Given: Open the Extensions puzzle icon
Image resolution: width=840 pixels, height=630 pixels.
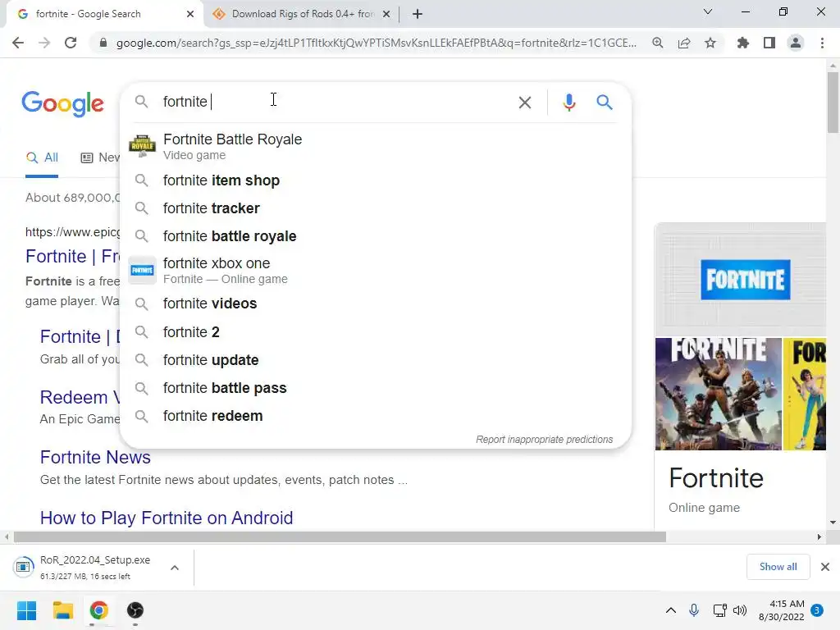Looking at the screenshot, I should click(743, 43).
